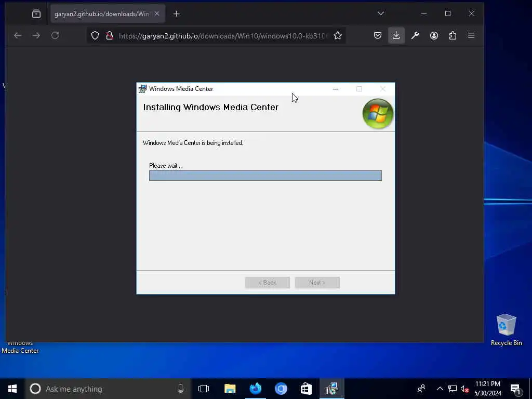The width and height of the screenshot is (532, 399).
Task: Close the garyan2.github.io browser tab
Action: [157, 14]
